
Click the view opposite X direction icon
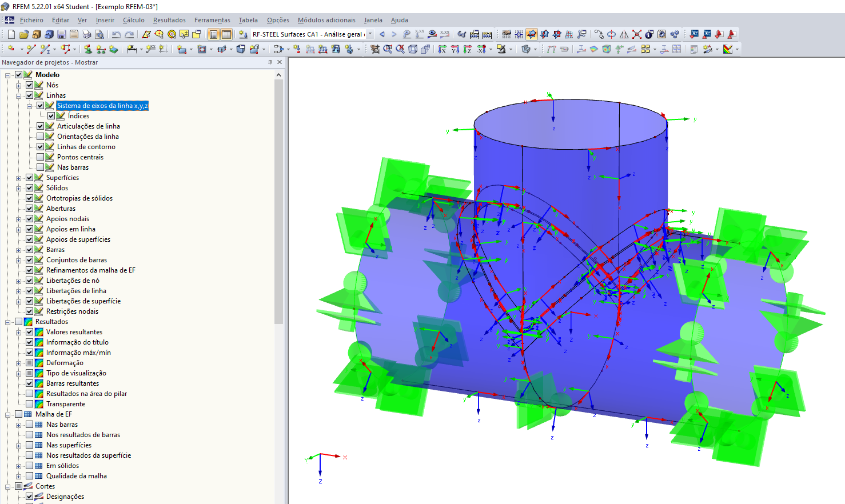(x=482, y=49)
